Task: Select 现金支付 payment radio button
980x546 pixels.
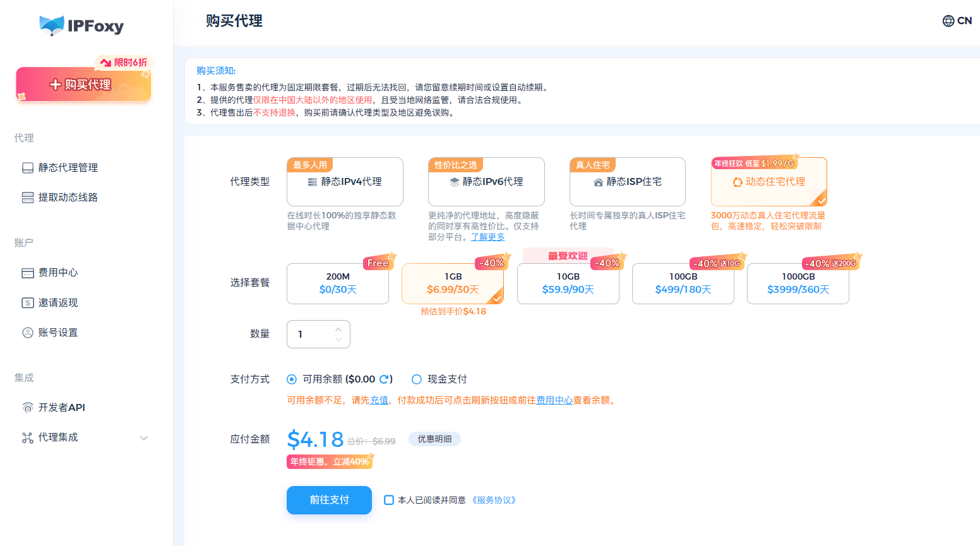Action: click(x=417, y=379)
